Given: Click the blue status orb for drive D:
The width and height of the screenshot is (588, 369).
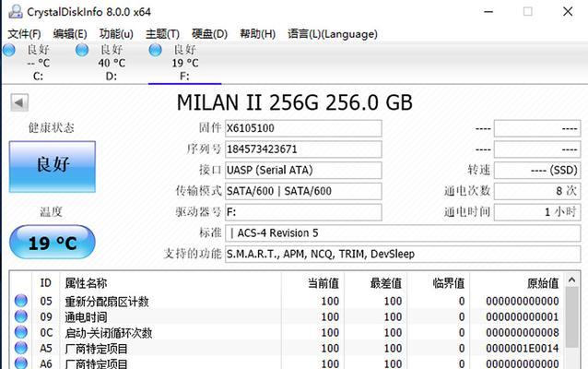Looking at the screenshot, I should coord(82,50).
